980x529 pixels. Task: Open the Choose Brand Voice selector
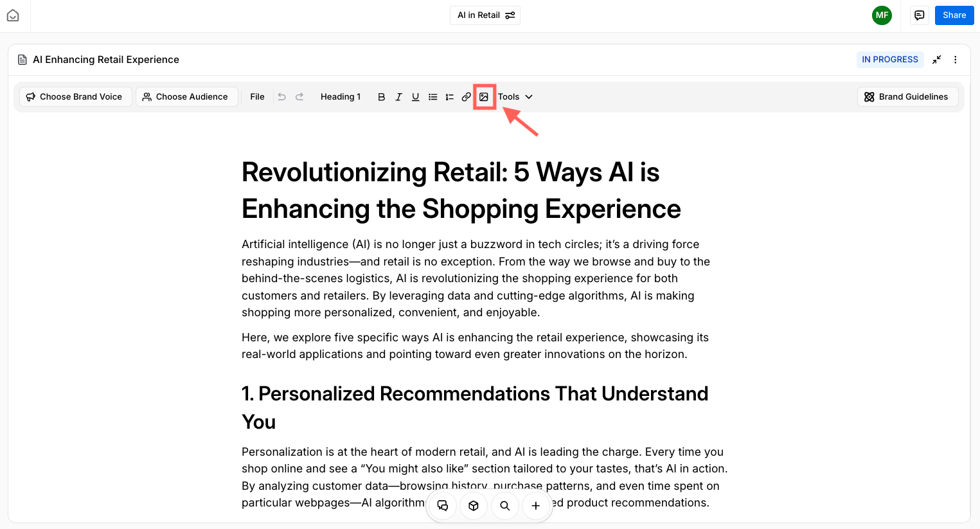coord(75,96)
